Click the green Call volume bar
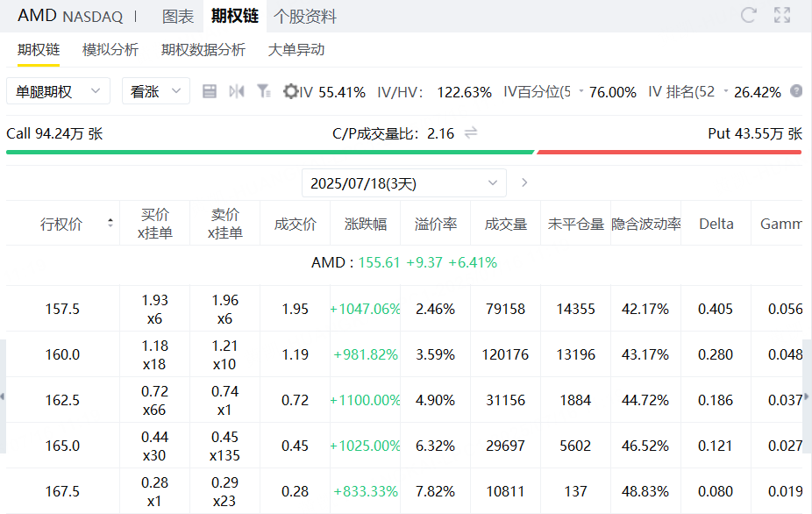This screenshot has width=812, height=514. [x=270, y=153]
